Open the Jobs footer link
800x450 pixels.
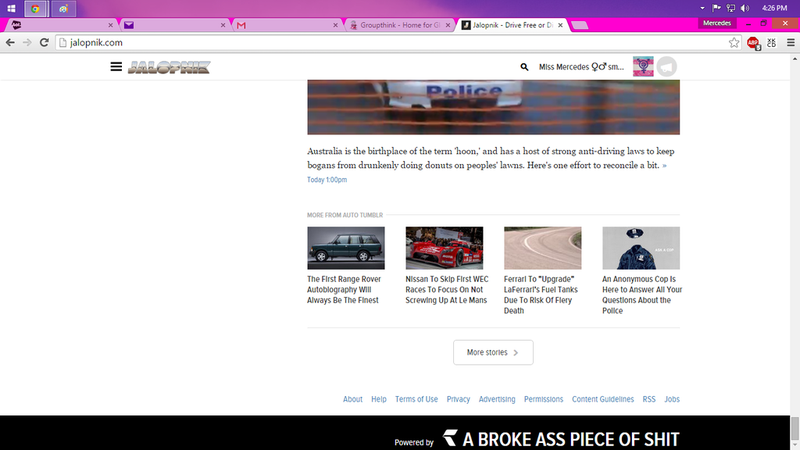[x=672, y=399]
